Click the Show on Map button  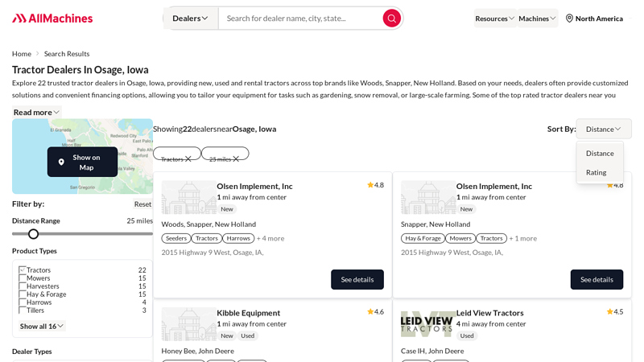pos(82,162)
